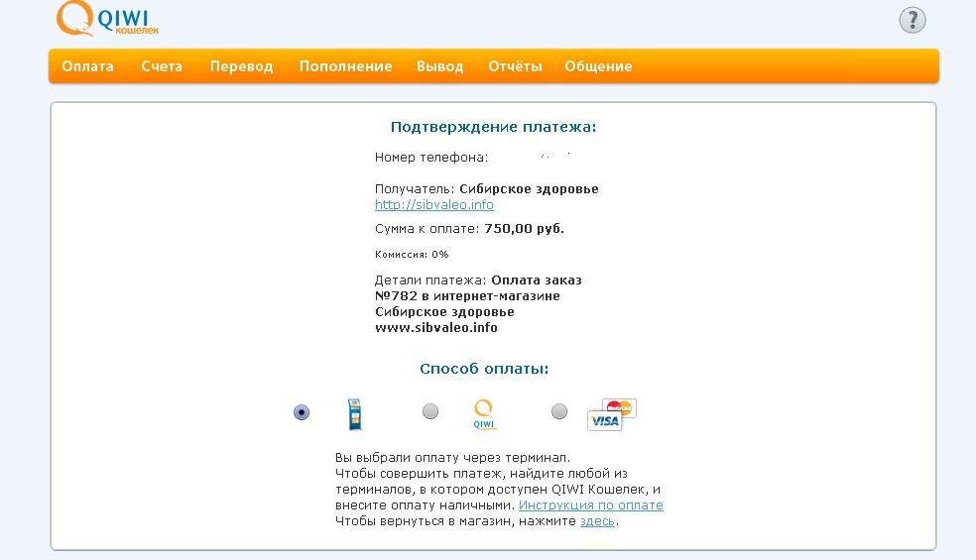Click the Номер телефона label
This screenshot has height=560, width=976.
pos(430,158)
